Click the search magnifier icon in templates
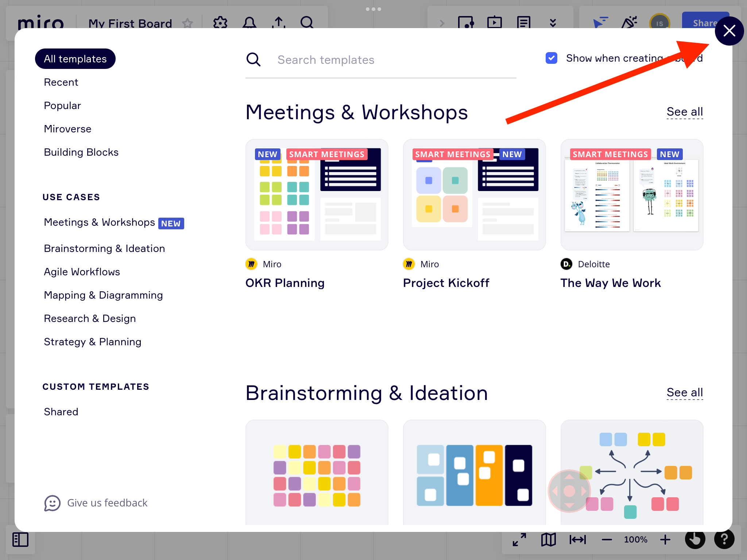747x560 pixels. 253,59
